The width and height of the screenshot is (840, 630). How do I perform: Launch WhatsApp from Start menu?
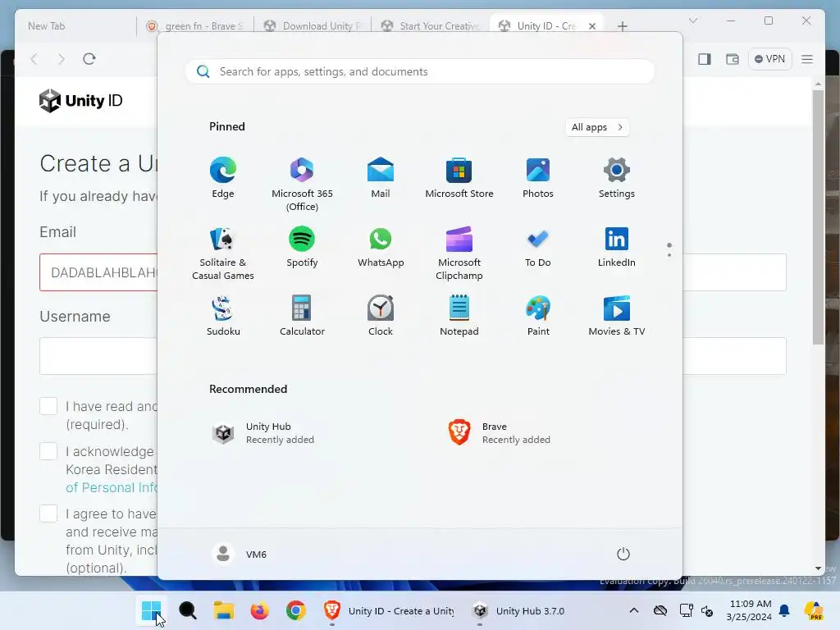381,247
